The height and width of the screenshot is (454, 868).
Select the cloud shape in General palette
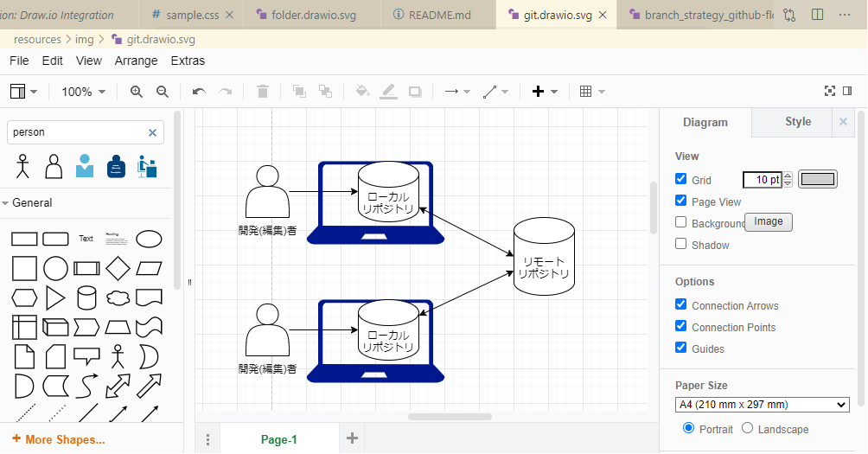point(118,297)
